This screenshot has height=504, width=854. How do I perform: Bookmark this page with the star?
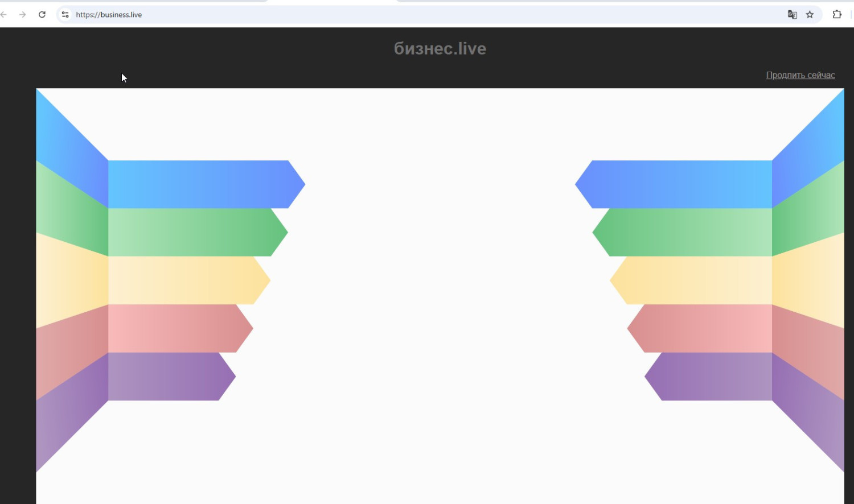(x=810, y=15)
